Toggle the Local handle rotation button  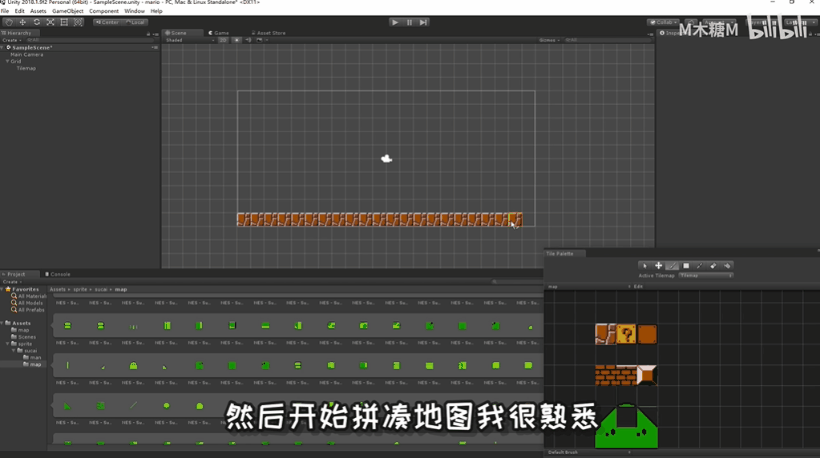[x=135, y=22]
